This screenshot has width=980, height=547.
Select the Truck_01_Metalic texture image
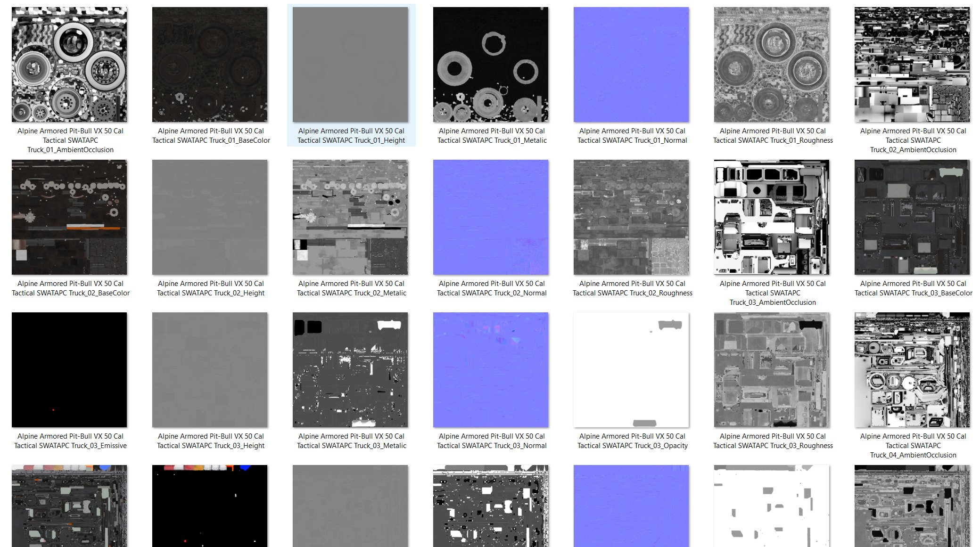pyautogui.click(x=491, y=65)
